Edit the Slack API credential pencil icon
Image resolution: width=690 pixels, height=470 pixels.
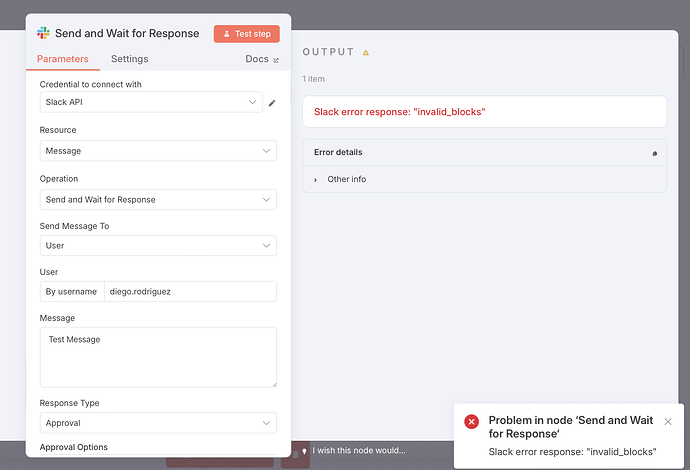(x=272, y=103)
